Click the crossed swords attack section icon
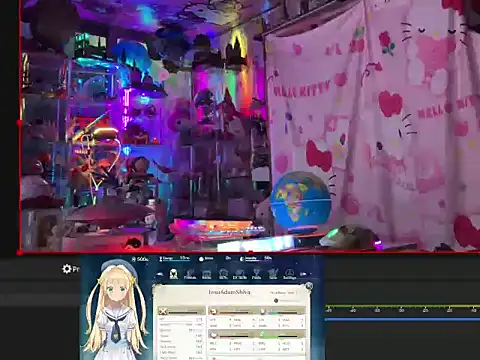 coord(163,311)
